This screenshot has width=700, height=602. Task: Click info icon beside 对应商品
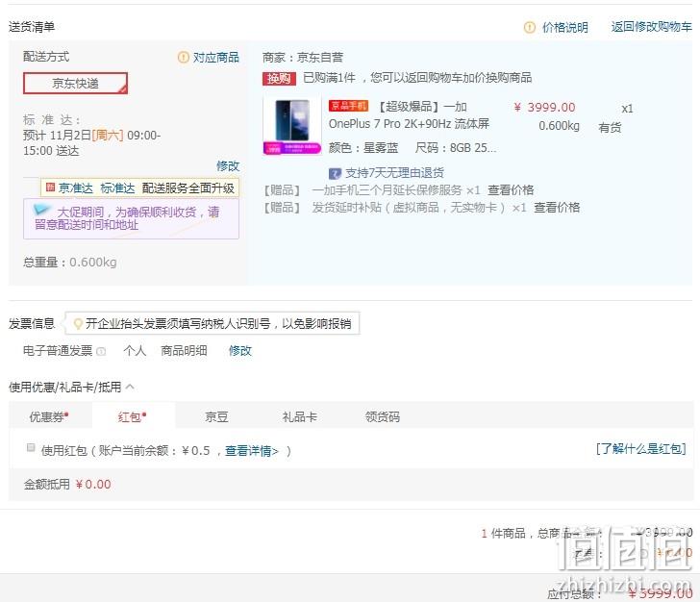[183, 57]
